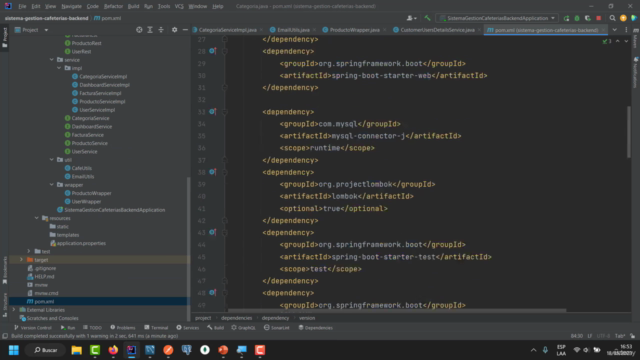Expand External Libraries node
Image resolution: width=640 pixels, height=360 pixels.
point(14,310)
